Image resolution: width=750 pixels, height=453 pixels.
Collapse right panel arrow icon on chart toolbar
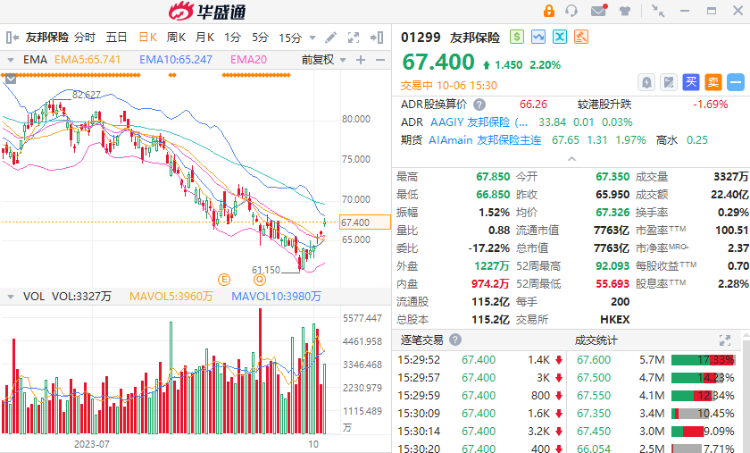376,37
